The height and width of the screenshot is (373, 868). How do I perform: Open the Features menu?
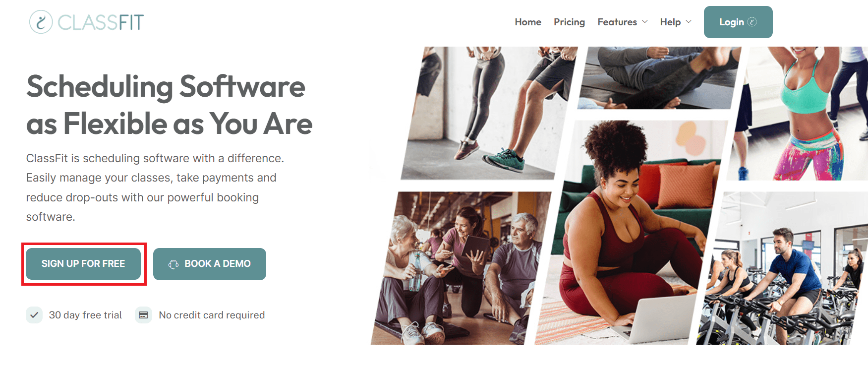tap(617, 22)
